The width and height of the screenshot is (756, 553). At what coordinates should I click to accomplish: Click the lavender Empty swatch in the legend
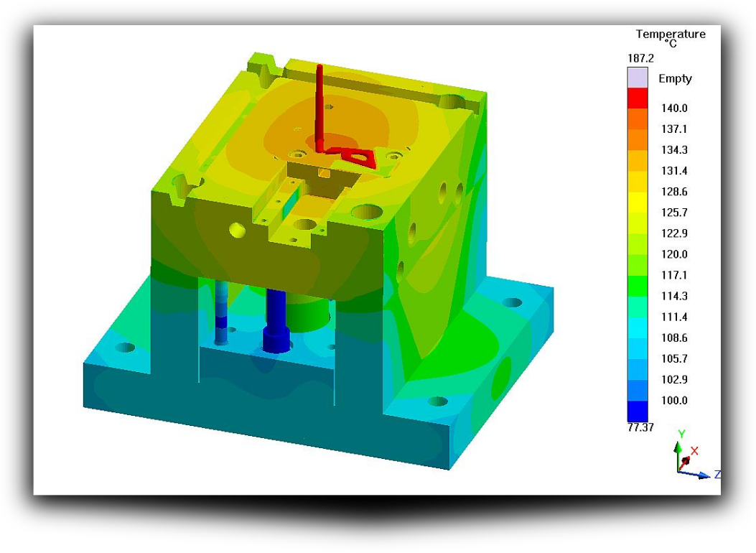pos(637,78)
